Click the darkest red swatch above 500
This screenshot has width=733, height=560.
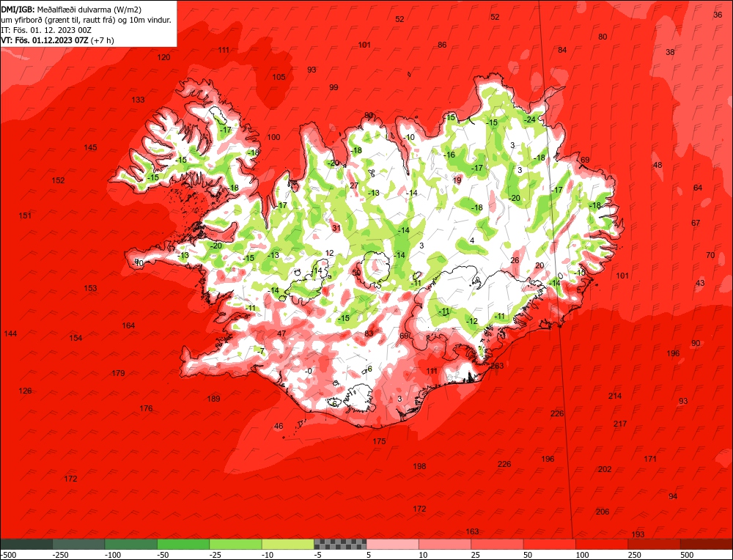(x=707, y=544)
